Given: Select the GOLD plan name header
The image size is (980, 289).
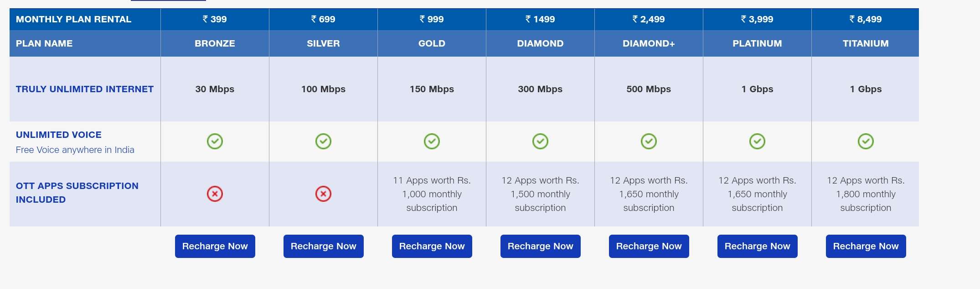Looking at the screenshot, I should (432, 43).
